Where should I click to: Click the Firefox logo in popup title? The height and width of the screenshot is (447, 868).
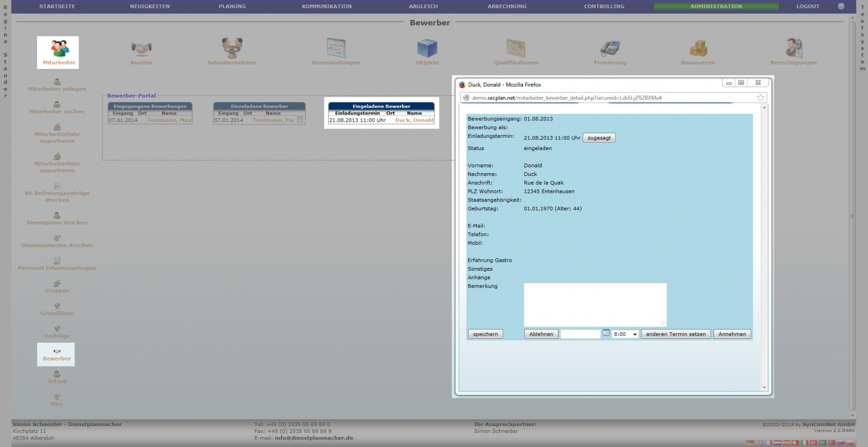[462, 85]
